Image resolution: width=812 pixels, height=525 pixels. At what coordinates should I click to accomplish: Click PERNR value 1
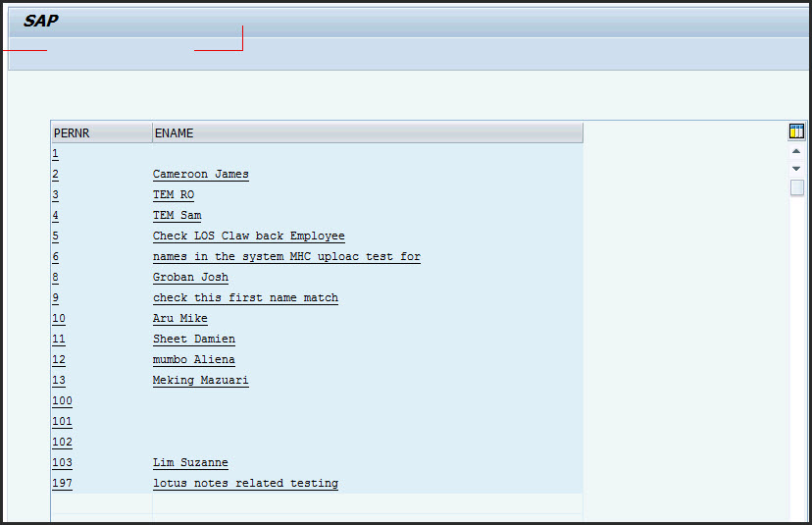click(x=56, y=153)
